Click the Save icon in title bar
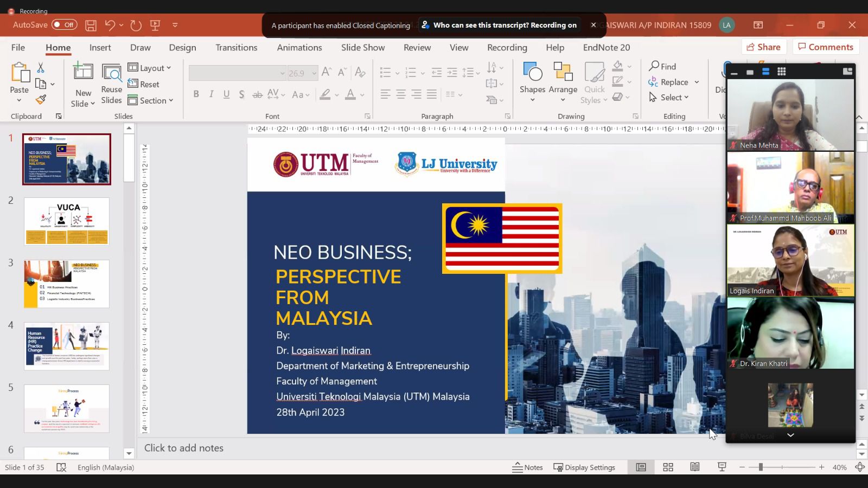The width and height of the screenshot is (868, 488). pyautogui.click(x=91, y=25)
